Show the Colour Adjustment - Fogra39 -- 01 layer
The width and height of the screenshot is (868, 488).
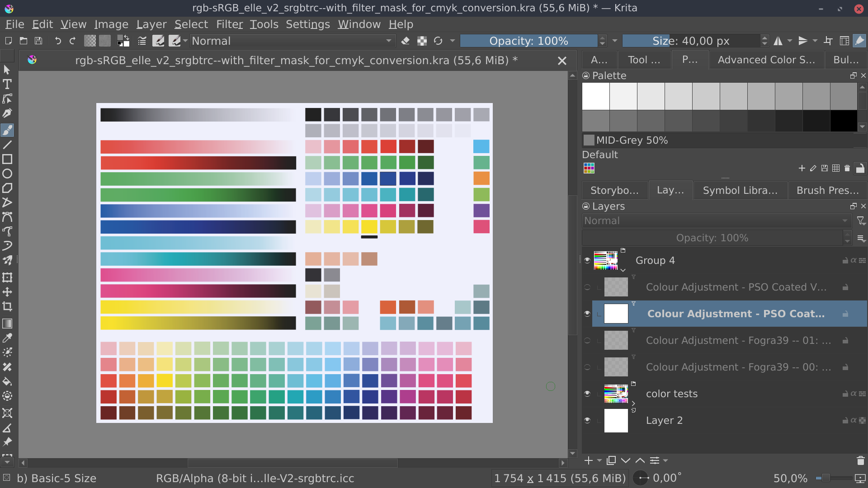587,340
